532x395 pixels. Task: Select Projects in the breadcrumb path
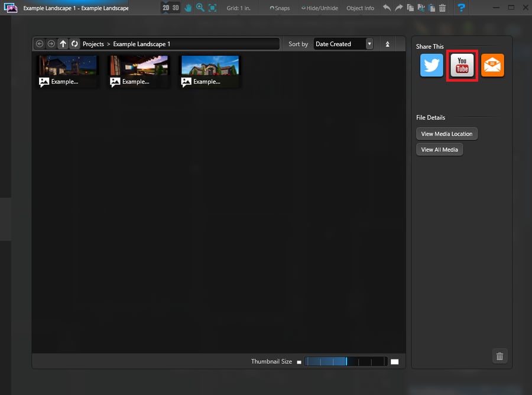(93, 43)
